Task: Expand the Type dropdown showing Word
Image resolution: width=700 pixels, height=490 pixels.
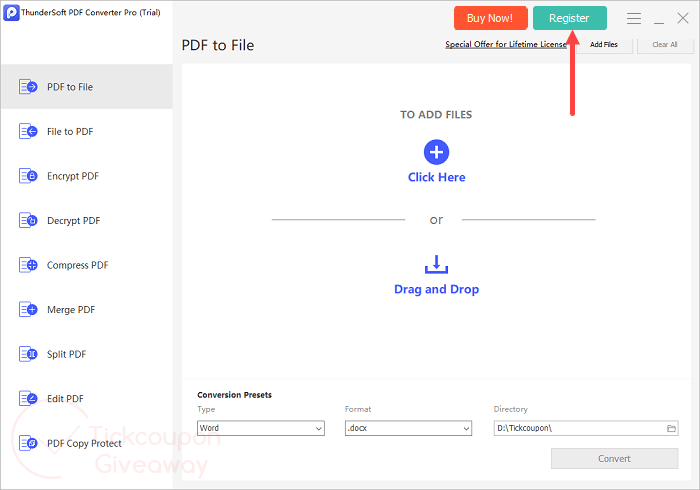Action: coord(261,428)
